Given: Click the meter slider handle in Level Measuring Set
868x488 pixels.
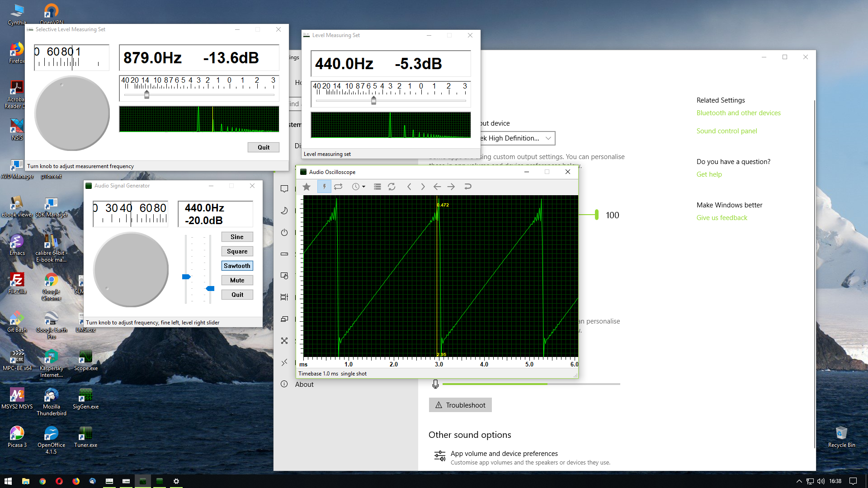Looking at the screenshot, I should [x=373, y=100].
